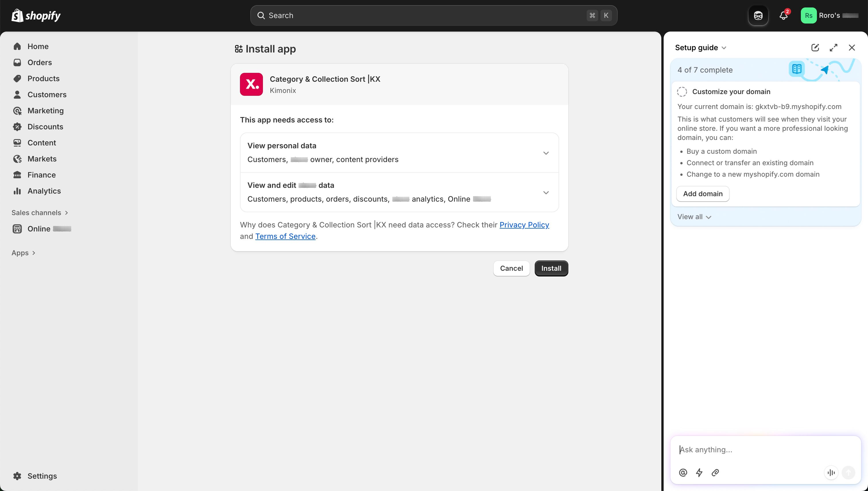Expand the View personal data section
The height and width of the screenshot is (491, 868).
point(546,153)
